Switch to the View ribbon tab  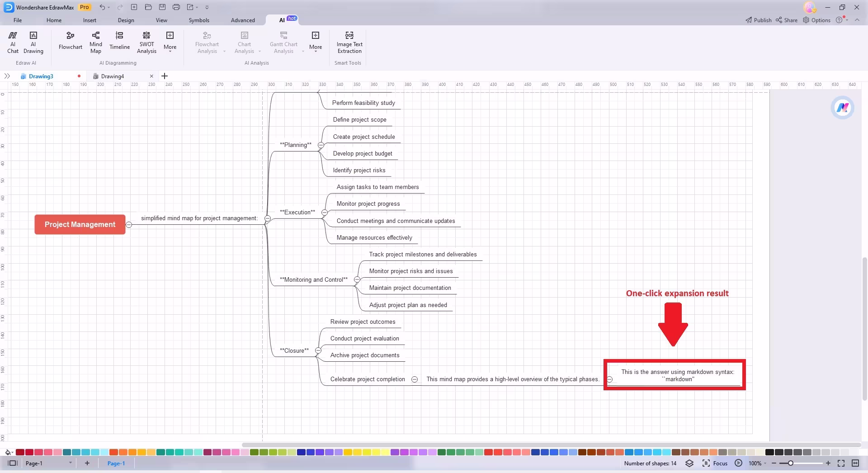tap(161, 20)
